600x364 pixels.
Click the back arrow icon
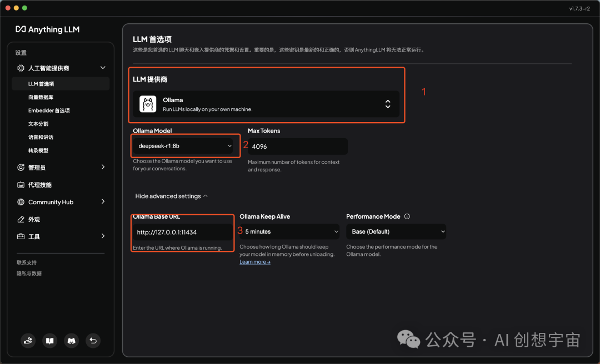pyautogui.click(x=93, y=341)
